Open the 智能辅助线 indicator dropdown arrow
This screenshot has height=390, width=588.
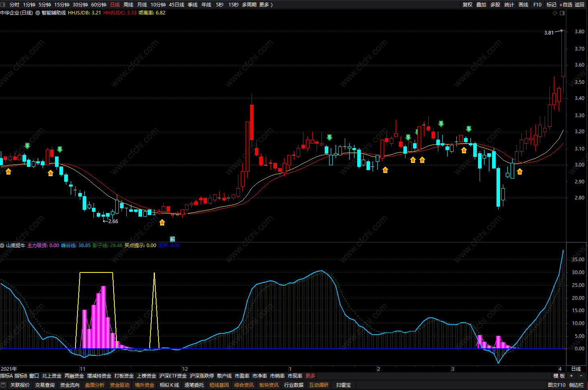[x=38, y=13]
